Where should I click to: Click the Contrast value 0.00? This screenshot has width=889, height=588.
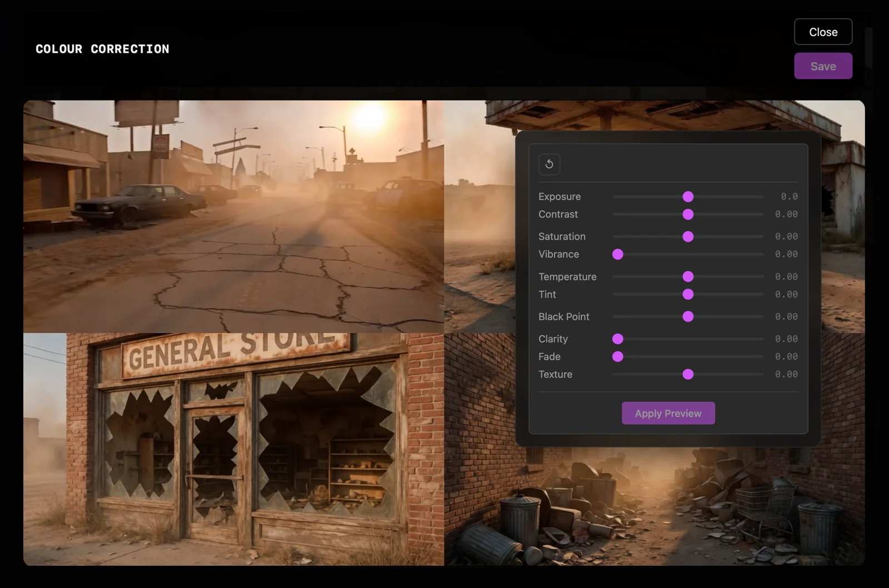(786, 215)
